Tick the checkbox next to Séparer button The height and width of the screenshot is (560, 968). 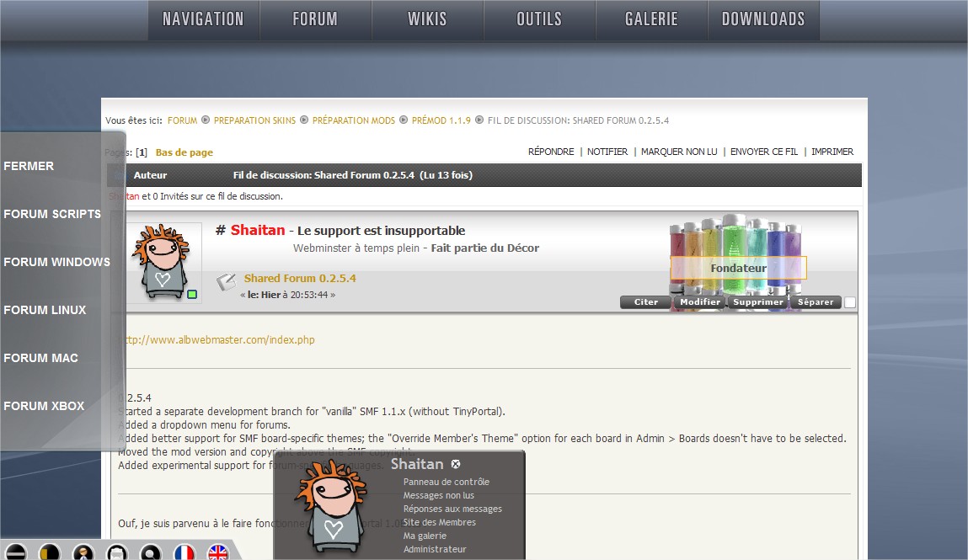pyautogui.click(x=850, y=302)
